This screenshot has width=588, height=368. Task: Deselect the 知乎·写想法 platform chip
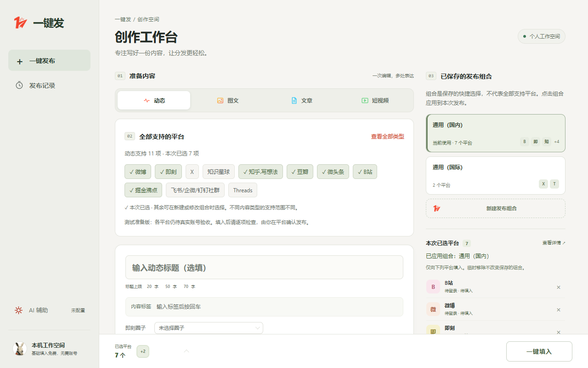point(260,172)
